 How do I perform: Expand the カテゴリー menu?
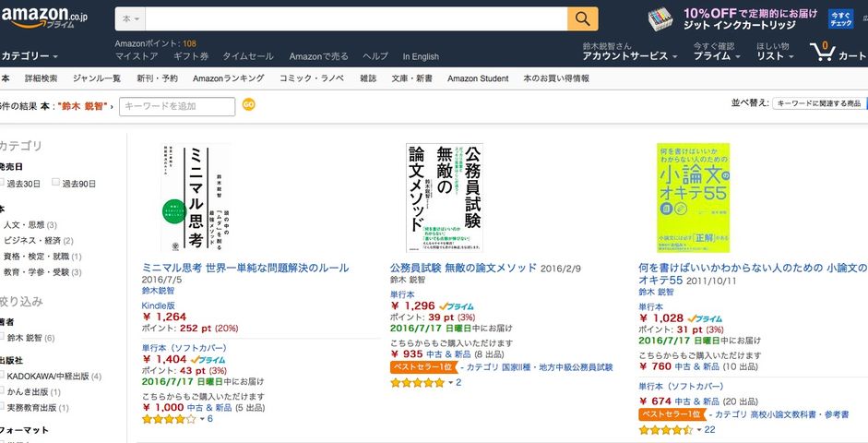[29, 56]
